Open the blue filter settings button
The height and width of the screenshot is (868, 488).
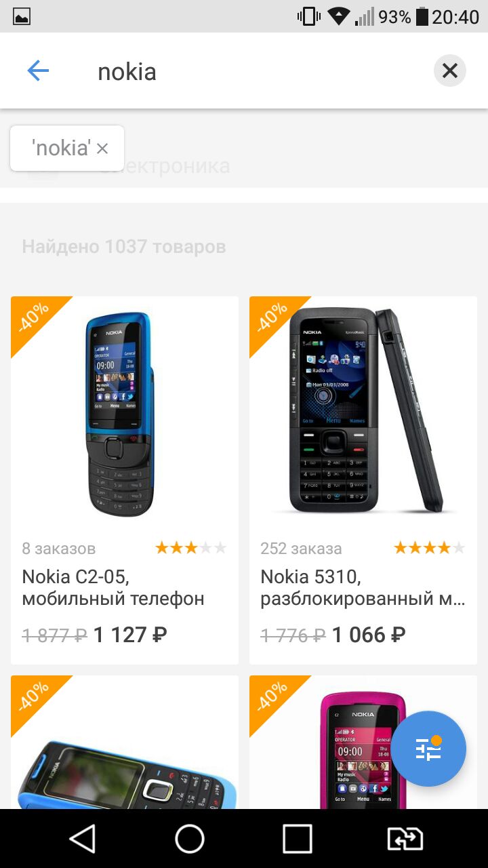click(428, 749)
